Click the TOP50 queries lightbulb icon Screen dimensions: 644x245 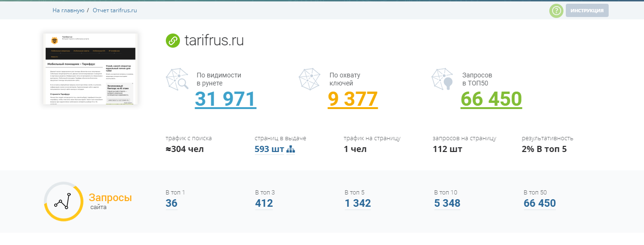(x=443, y=80)
